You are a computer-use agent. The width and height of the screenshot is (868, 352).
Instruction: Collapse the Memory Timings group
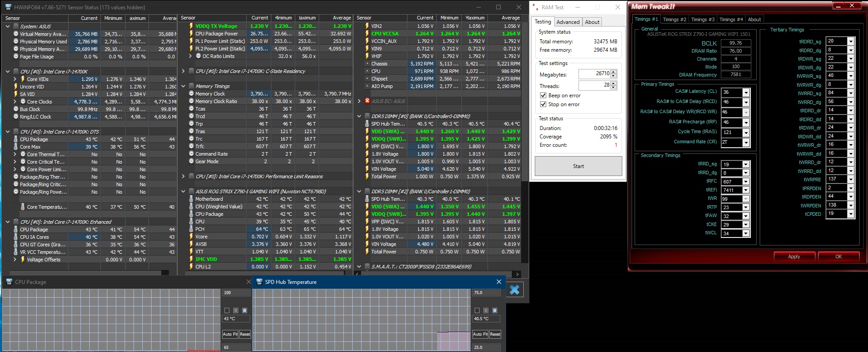[183, 86]
